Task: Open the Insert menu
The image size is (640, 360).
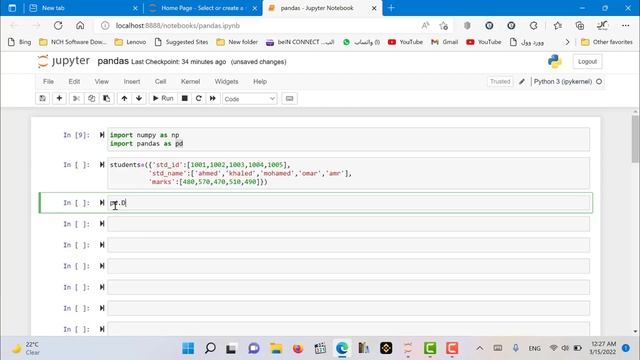Action: pyautogui.click(x=132, y=81)
